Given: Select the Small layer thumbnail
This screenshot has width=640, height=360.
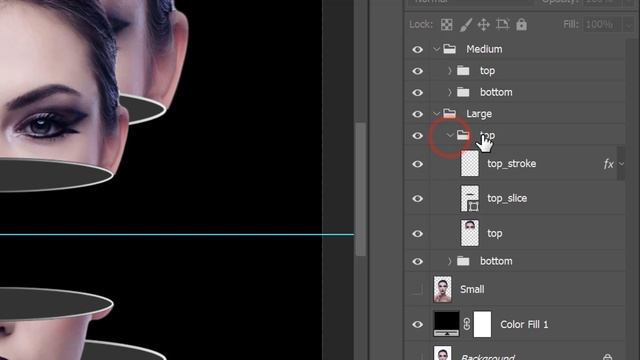Looking at the screenshot, I should click(x=442, y=289).
